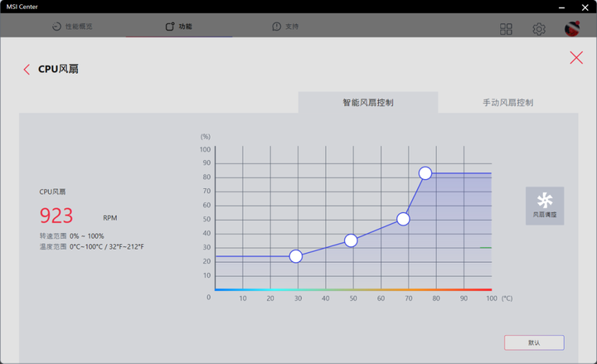Image resolution: width=597 pixels, height=364 pixels.
Task: Select the fan curve point at 30°C
Action: point(296,256)
